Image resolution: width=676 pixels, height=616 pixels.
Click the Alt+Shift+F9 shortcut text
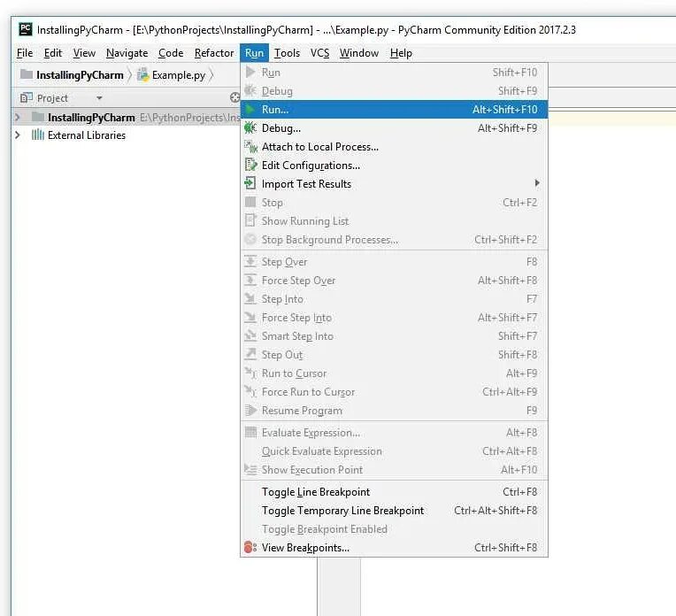click(x=507, y=128)
